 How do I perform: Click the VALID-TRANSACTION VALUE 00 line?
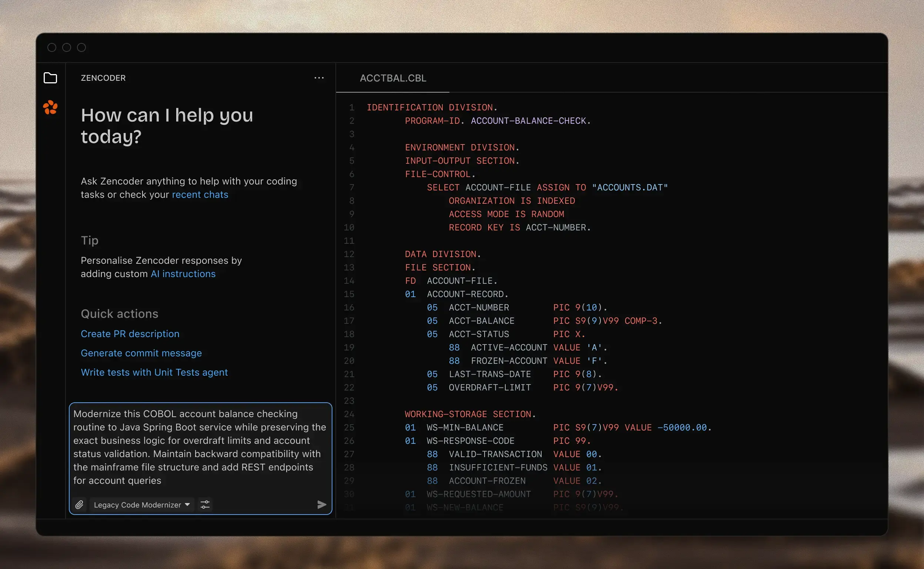[x=515, y=454]
